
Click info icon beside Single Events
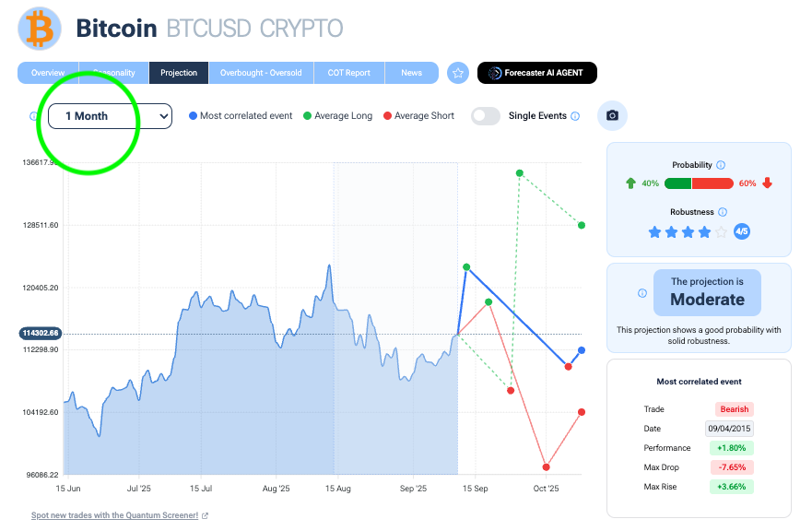[x=575, y=116]
